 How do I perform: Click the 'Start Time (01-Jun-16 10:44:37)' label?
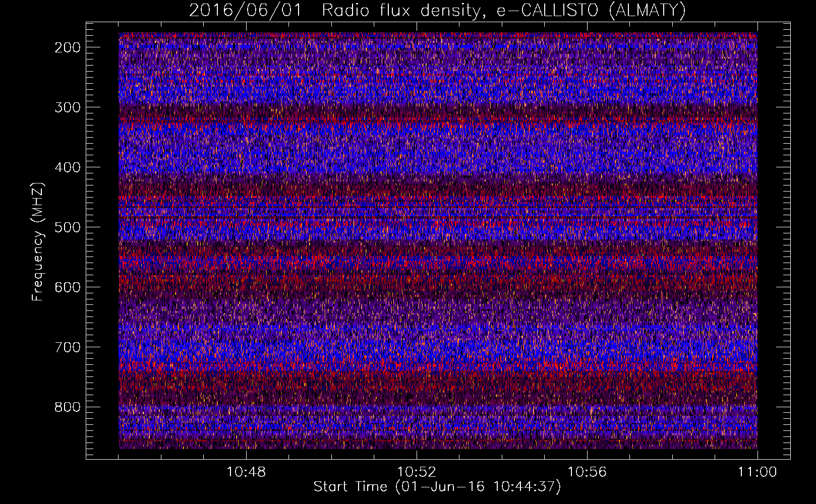437,487
